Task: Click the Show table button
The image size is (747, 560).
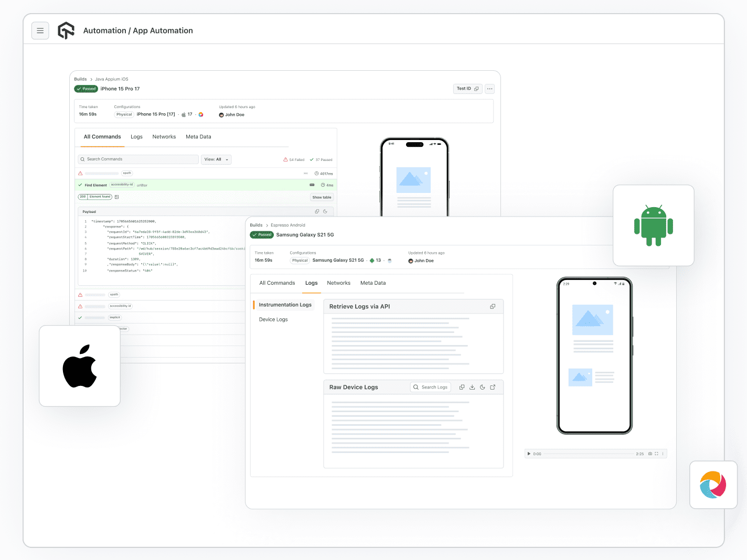Action: click(x=322, y=198)
